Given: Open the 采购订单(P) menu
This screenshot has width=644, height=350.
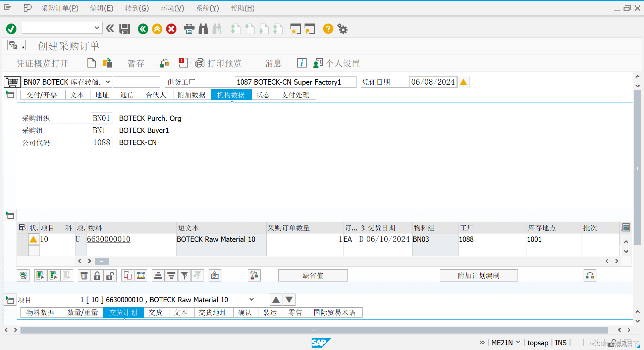Looking at the screenshot, I should click(x=60, y=8).
